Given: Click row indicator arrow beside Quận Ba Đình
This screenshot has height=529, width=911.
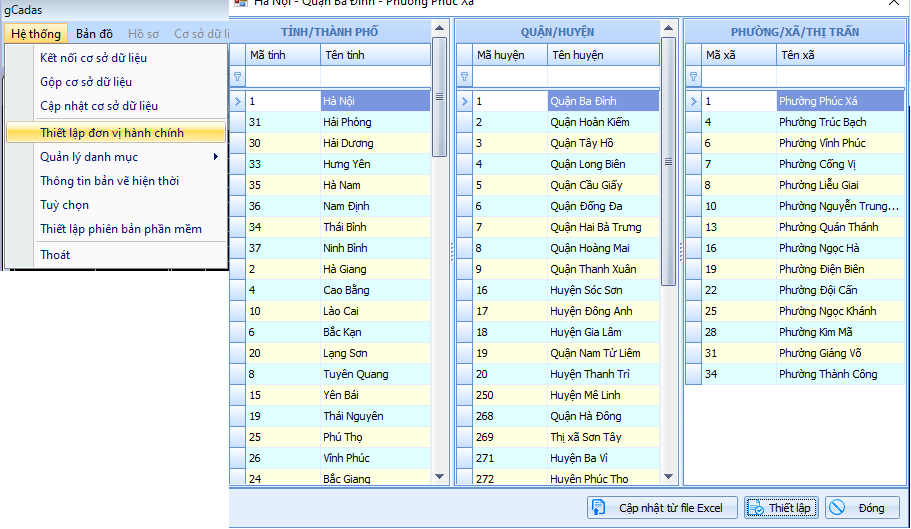Looking at the screenshot, I should pos(463,101).
